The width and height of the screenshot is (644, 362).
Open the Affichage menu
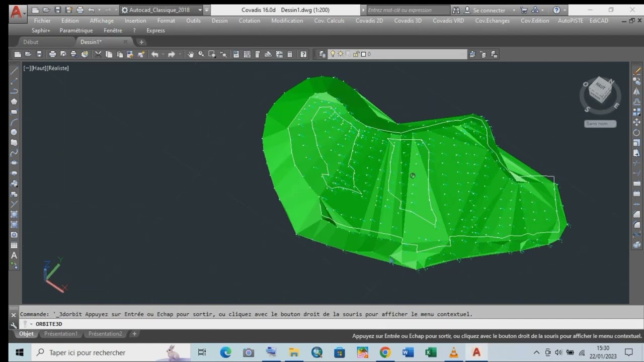[102, 21]
